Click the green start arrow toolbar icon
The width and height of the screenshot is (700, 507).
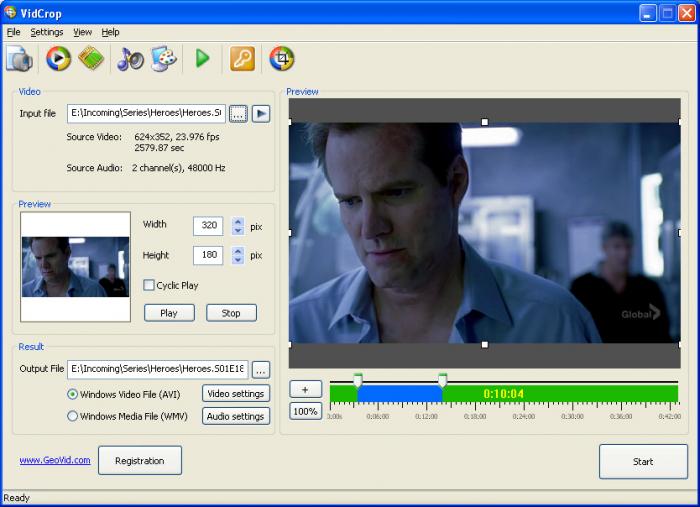(202, 59)
